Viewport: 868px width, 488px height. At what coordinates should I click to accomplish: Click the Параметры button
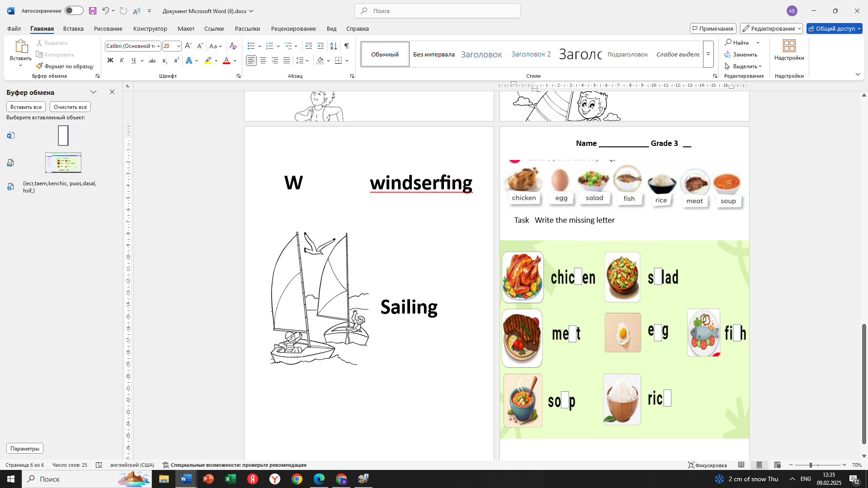tap(25, 448)
